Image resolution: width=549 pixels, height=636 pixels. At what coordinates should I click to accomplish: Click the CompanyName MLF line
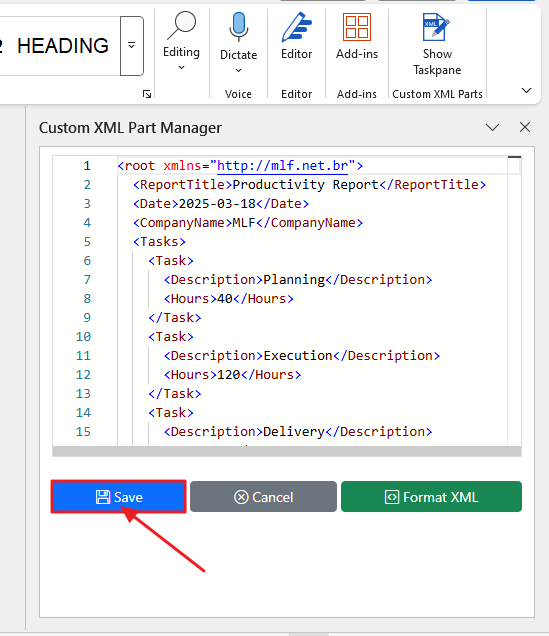coord(248,223)
